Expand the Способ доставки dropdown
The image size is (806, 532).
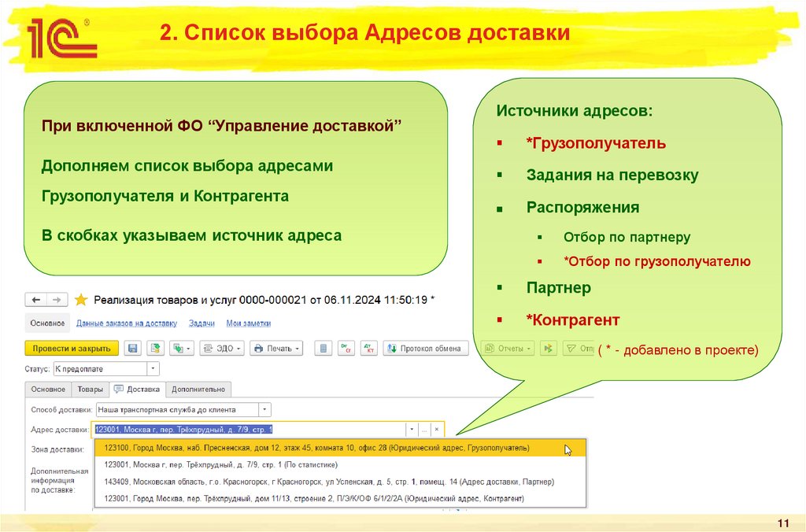(x=265, y=409)
